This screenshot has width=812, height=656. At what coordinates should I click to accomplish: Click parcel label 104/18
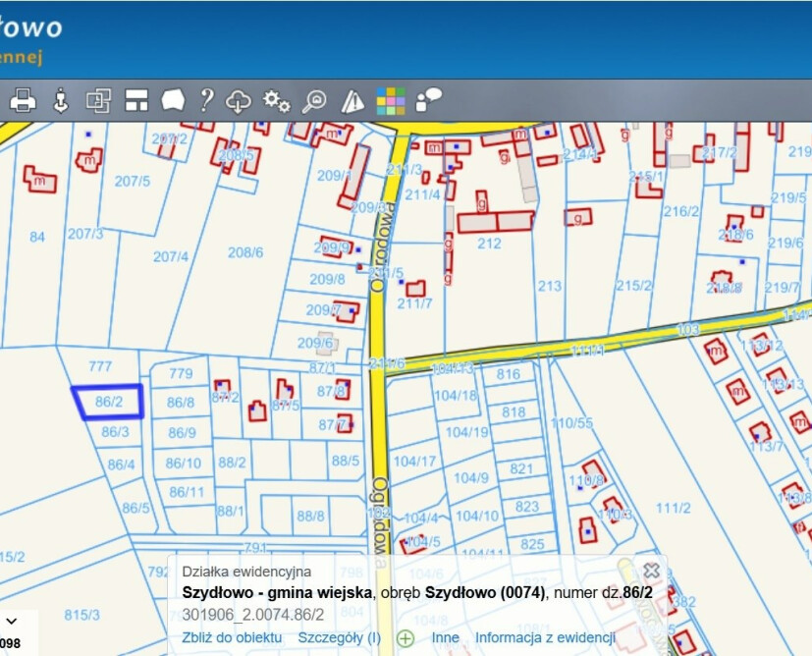coord(456,396)
